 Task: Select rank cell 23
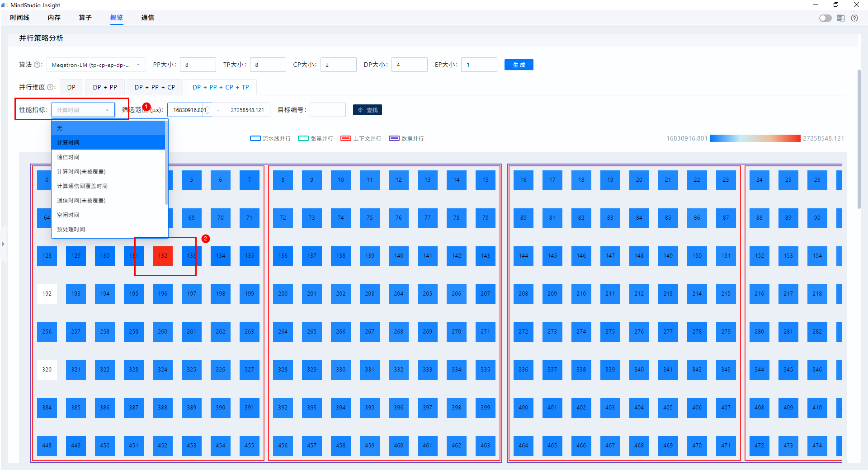pos(726,180)
